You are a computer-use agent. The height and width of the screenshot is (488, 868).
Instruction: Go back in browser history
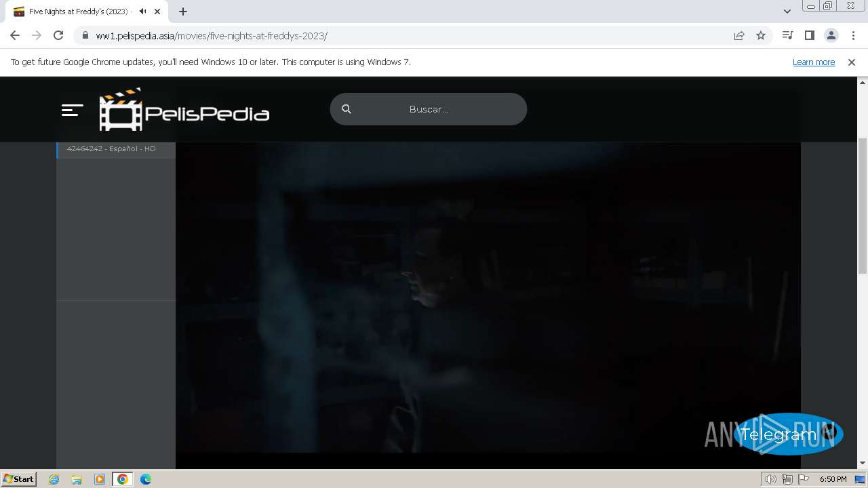[x=15, y=35]
